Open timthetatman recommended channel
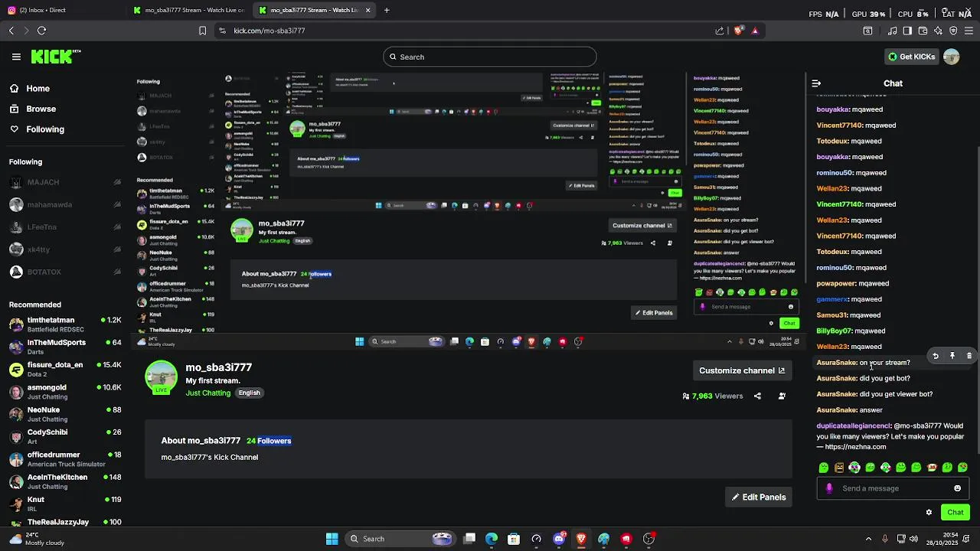Image resolution: width=980 pixels, height=551 pixels. 65,324
